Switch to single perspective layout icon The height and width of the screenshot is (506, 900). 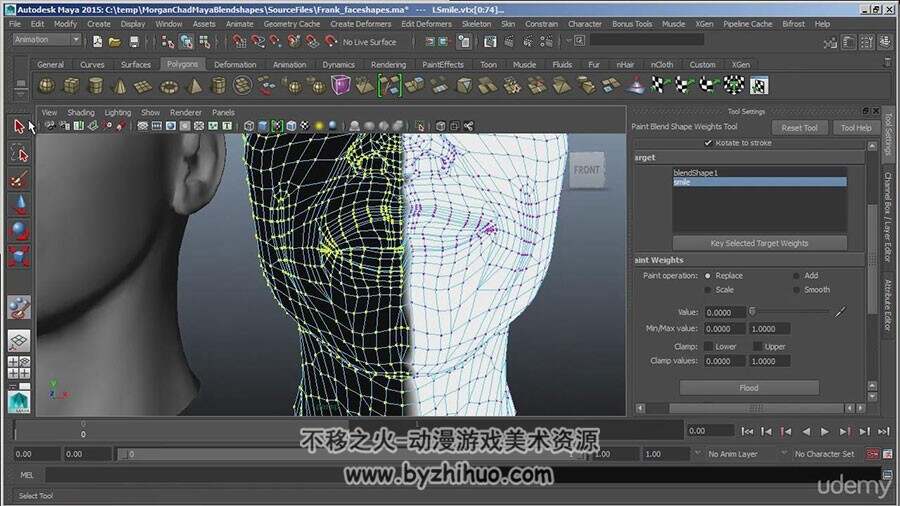19,341
